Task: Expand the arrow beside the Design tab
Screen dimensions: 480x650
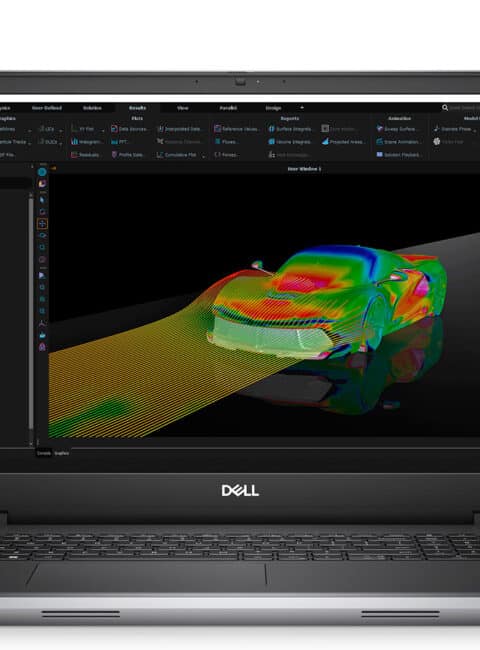Action: click(302, 108)
